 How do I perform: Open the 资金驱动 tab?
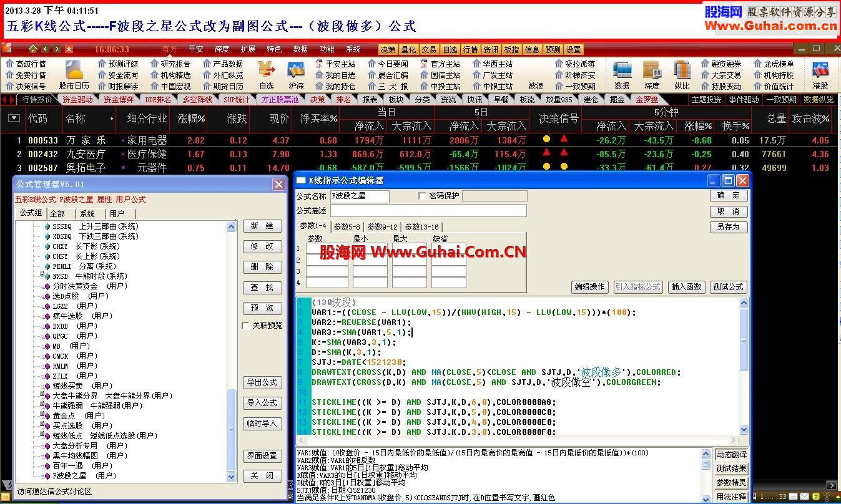(x=77, y=99)
